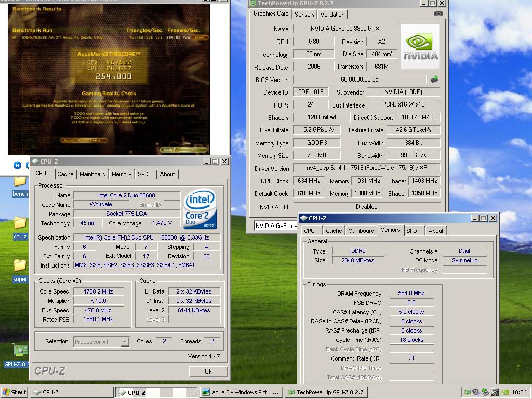Click the GPU-Z screenshot camera icon
532x399 pixels.
(x=438, y=14)
